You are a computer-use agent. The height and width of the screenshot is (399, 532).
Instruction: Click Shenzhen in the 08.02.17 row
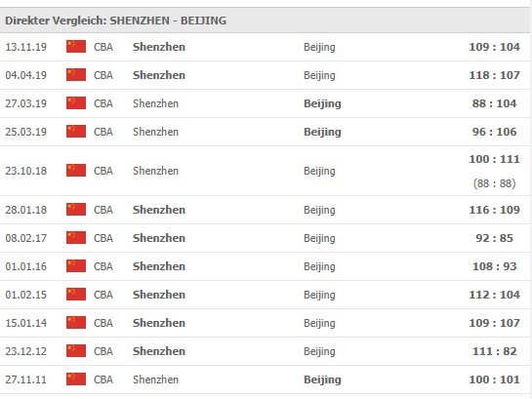(159, 238)
